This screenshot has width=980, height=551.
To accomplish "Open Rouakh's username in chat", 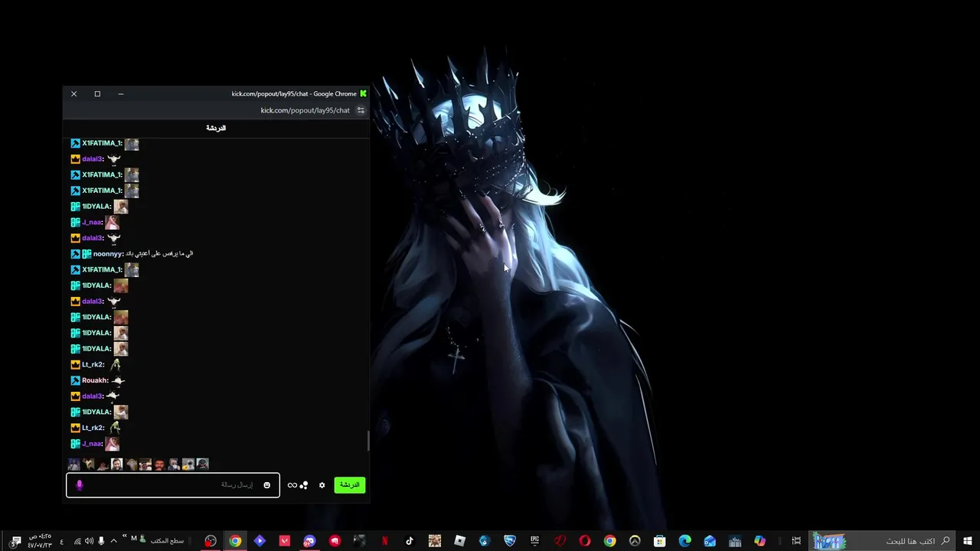I will (95, 380).
